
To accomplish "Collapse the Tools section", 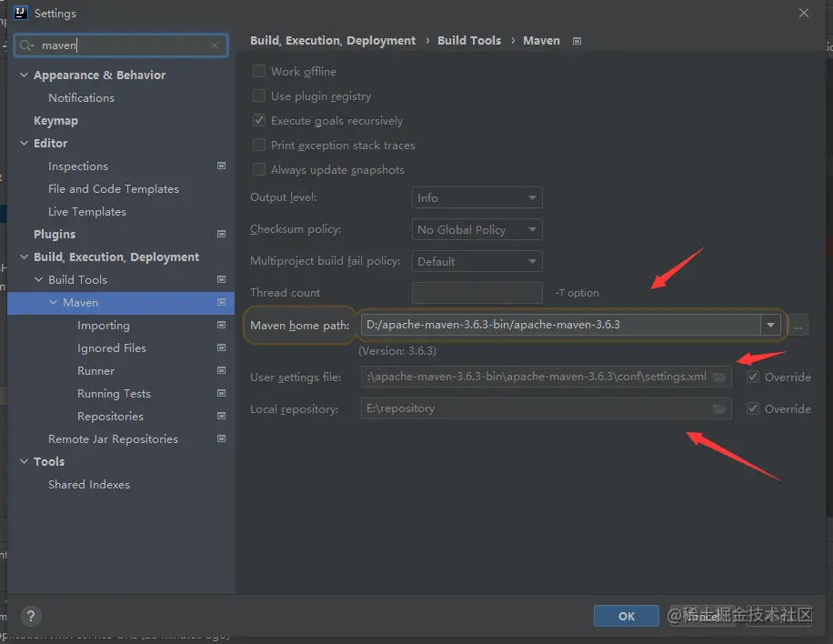I will (24, 461).
